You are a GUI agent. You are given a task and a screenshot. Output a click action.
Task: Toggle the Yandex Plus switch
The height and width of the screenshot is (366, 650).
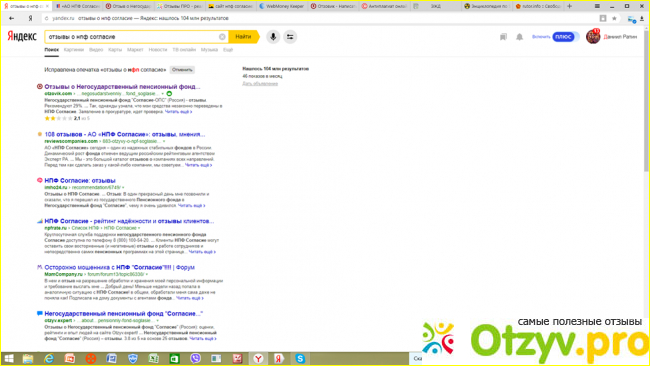(x=566, y=37)
